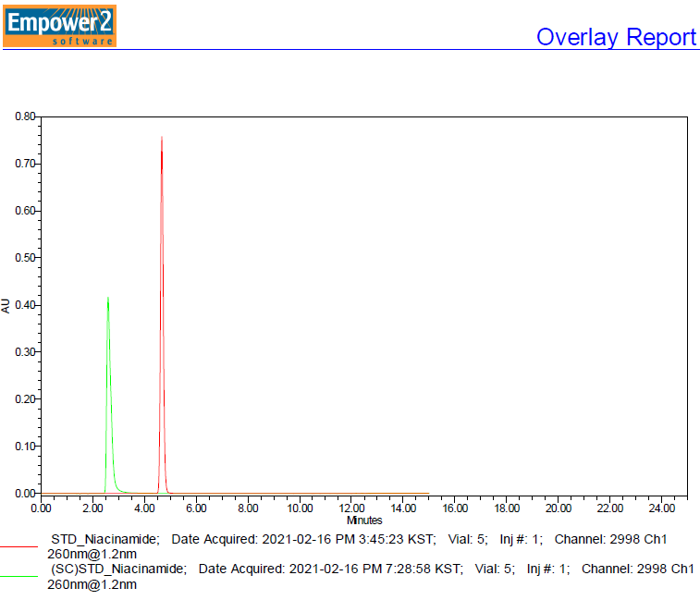Click the 16.00 x-axis tick label

tap(455, 508)
